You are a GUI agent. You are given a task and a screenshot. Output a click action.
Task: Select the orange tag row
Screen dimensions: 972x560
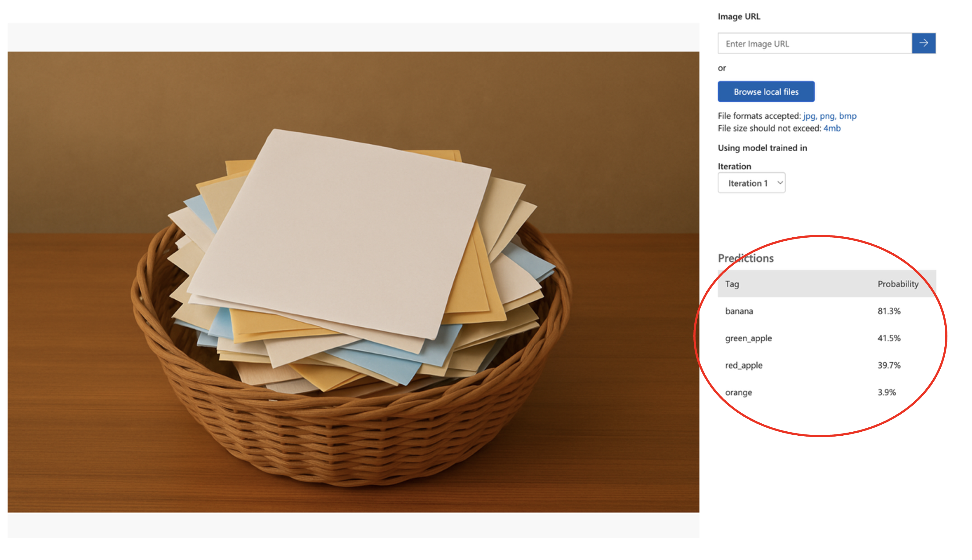827,392
